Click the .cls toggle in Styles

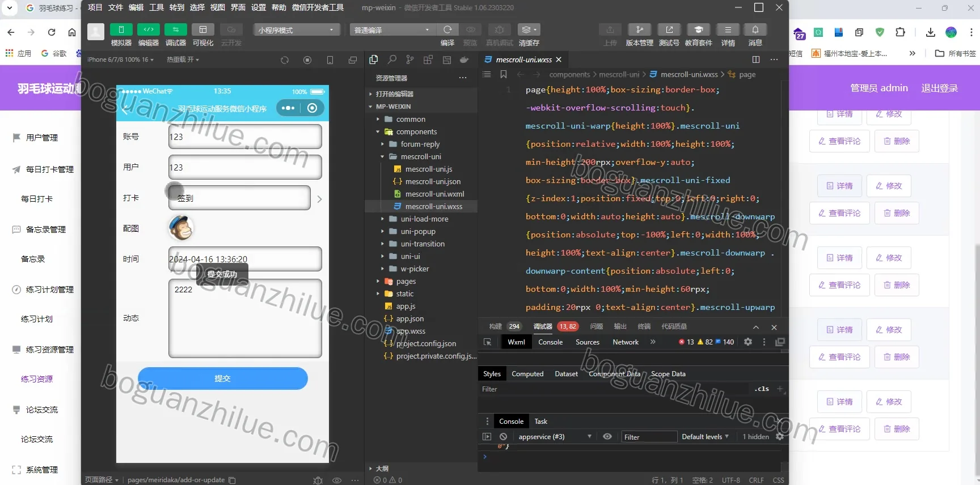click(x=762, y=389)
